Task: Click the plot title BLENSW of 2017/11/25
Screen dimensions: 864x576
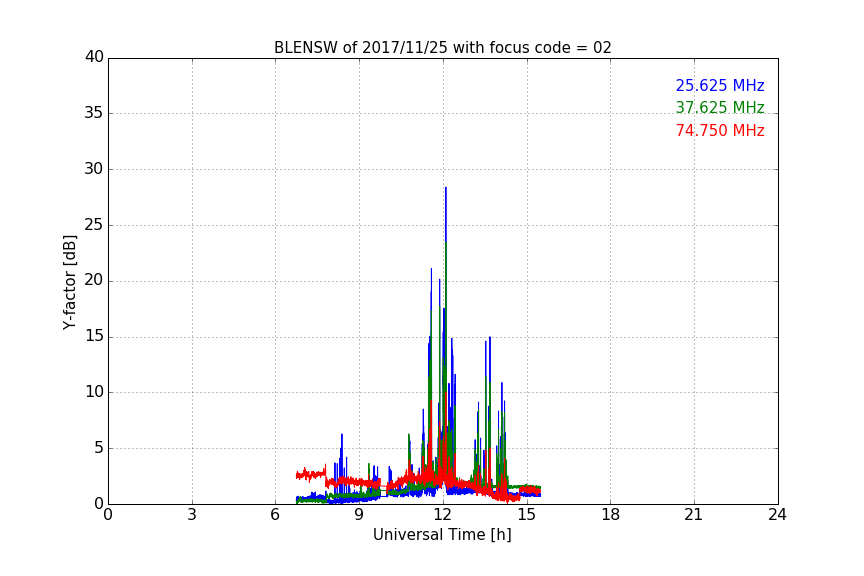Action: 442,48
